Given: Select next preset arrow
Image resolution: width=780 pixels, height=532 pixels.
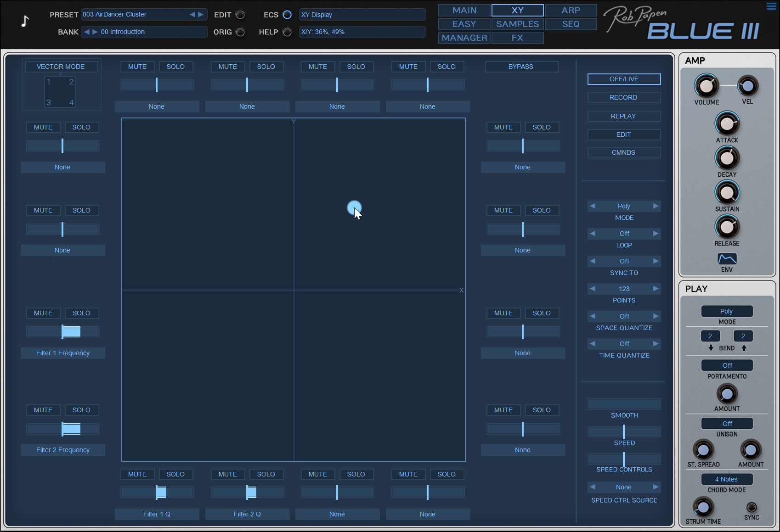Looking at the screenshot, I should point(201,14).
